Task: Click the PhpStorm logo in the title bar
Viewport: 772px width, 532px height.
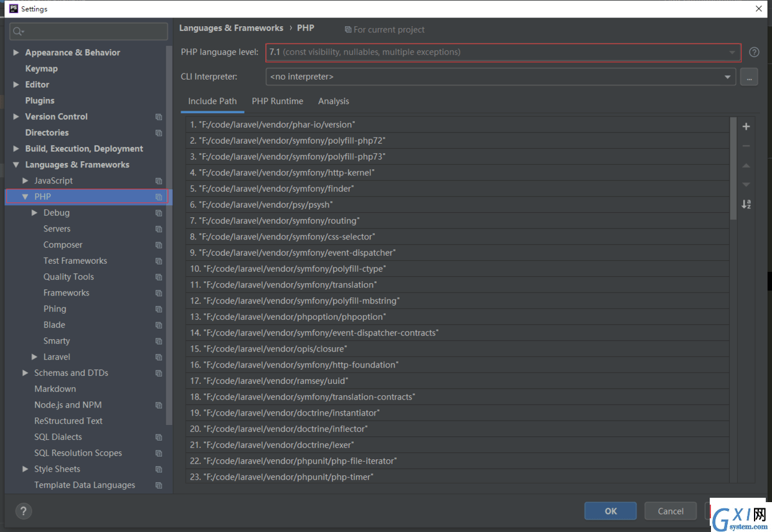Action: pyautogui.click(x=13, y=9)
